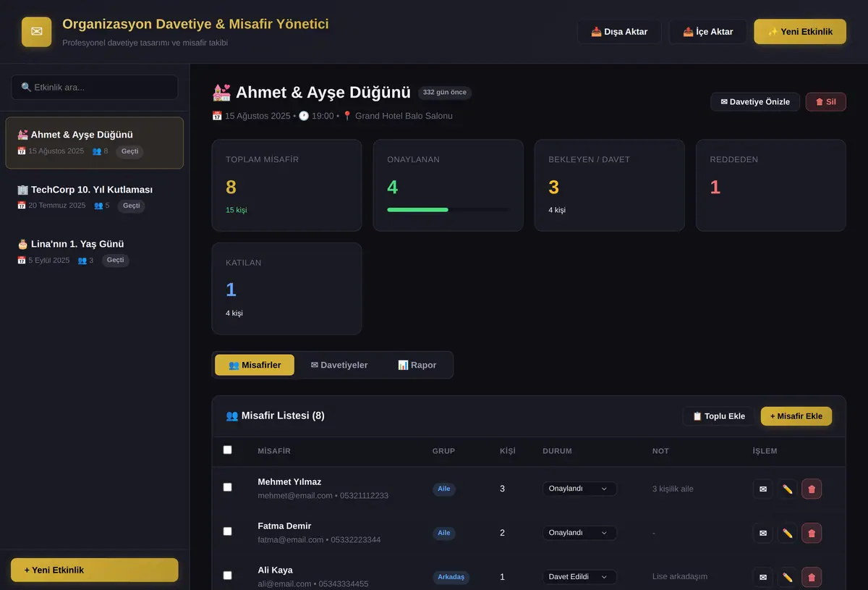The image size is (868, 590).
Task: Click the '3 kişilik aile' note
Action: tap(673, 489)
